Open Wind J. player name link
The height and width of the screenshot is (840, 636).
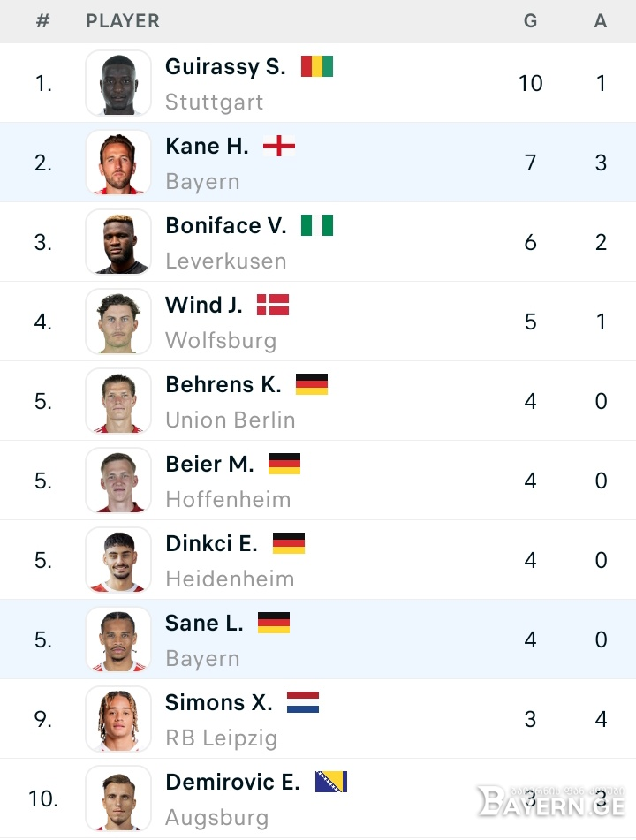point(203,305)
